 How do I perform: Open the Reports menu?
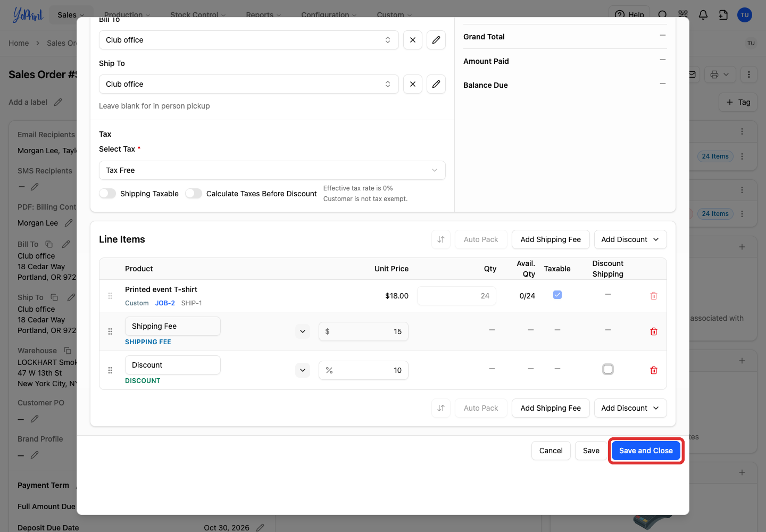pos(264,15)
